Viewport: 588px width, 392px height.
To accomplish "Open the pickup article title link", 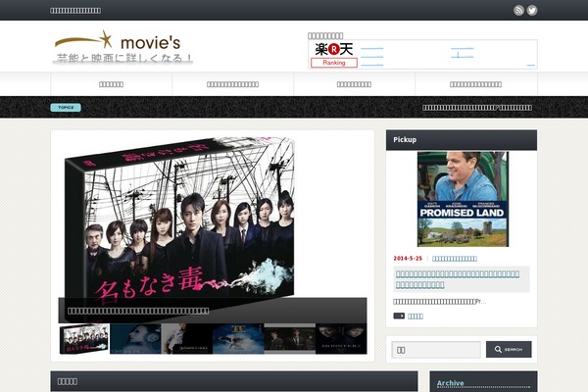I will click(458, 279).
